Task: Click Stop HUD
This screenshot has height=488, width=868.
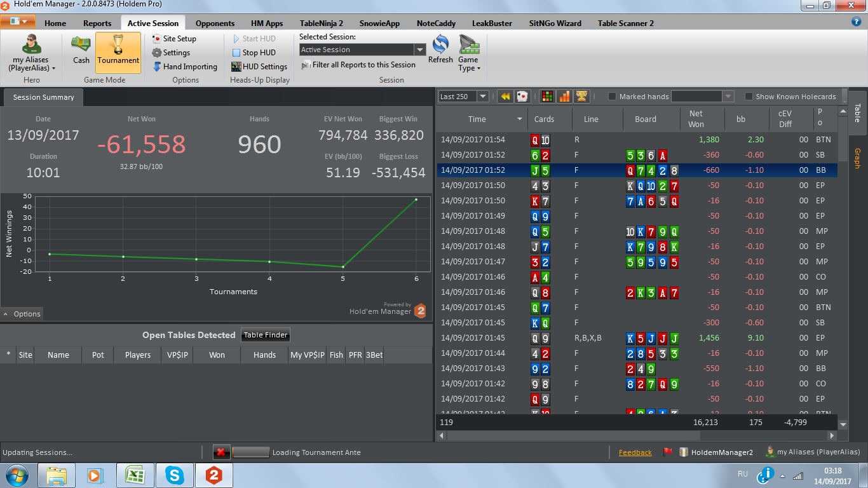Action: pyautogui.click(x=254, y=53)
